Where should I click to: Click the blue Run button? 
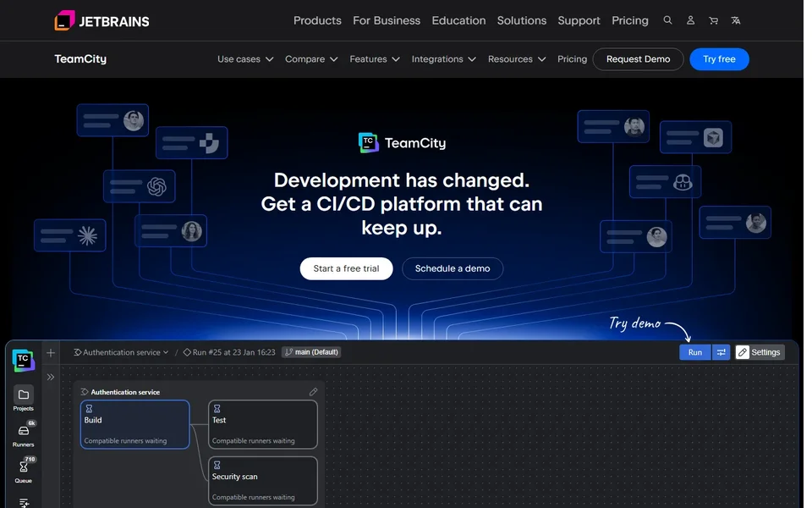point(695,352)
